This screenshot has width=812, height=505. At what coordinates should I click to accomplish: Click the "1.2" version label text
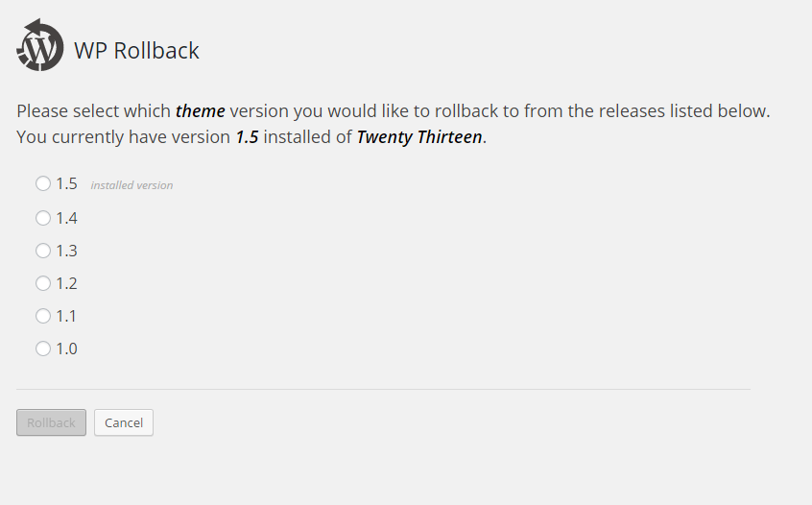point(66,283)
